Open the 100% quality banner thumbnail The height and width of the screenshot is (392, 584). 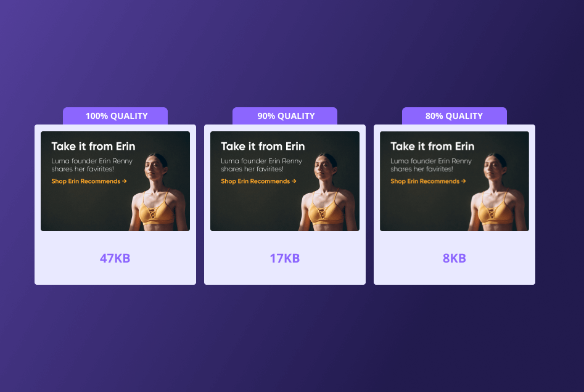click(115, 181)
